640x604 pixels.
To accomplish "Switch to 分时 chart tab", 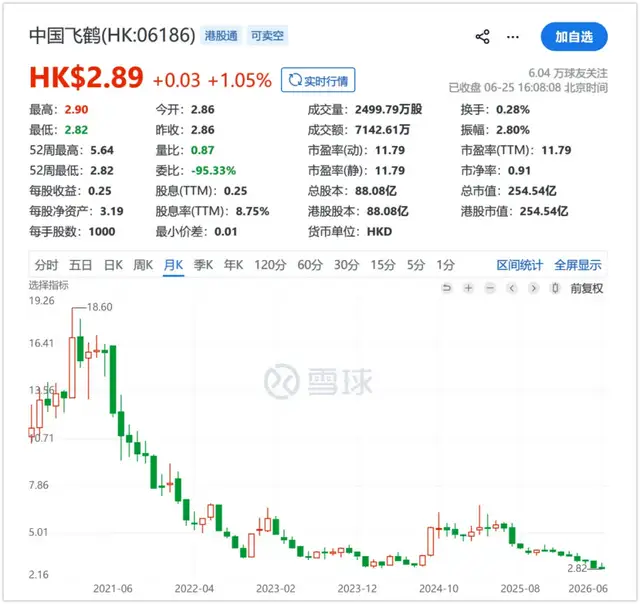I will [x=46, y=265].
